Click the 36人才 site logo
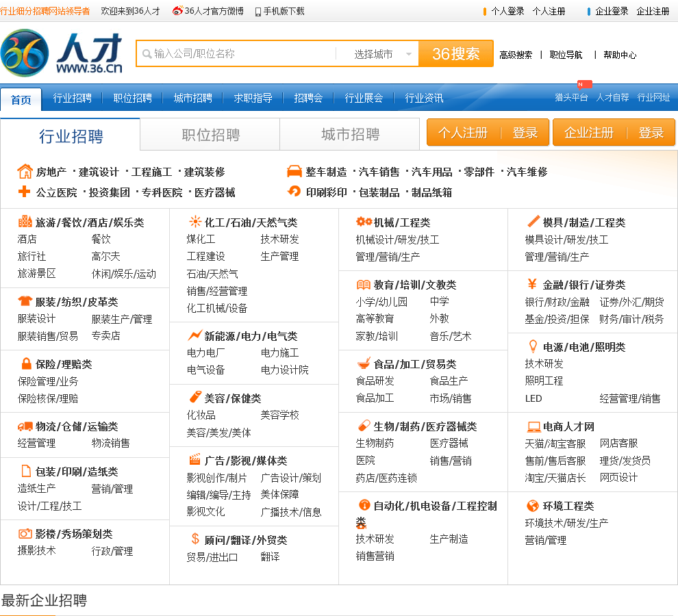Viewport: 678px width, 616px height. (x=62, y=53)
